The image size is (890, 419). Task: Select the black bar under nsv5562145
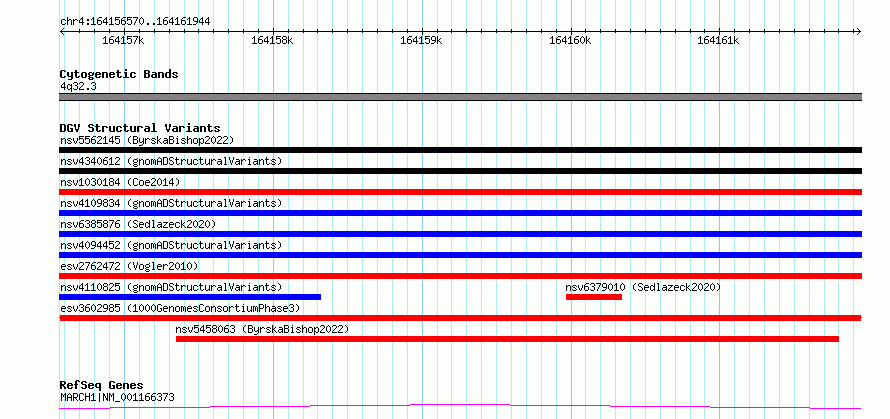(x=460, y=150)
